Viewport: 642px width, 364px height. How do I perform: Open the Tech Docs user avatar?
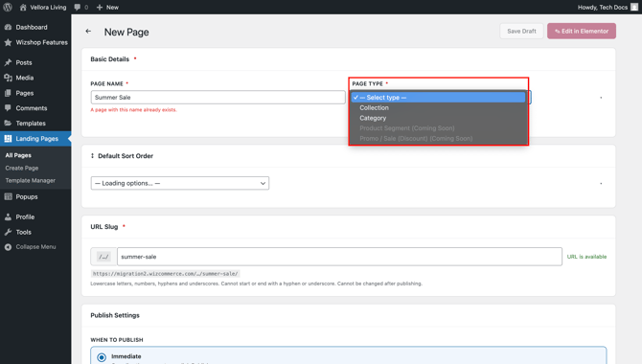(x=634, y=7)
